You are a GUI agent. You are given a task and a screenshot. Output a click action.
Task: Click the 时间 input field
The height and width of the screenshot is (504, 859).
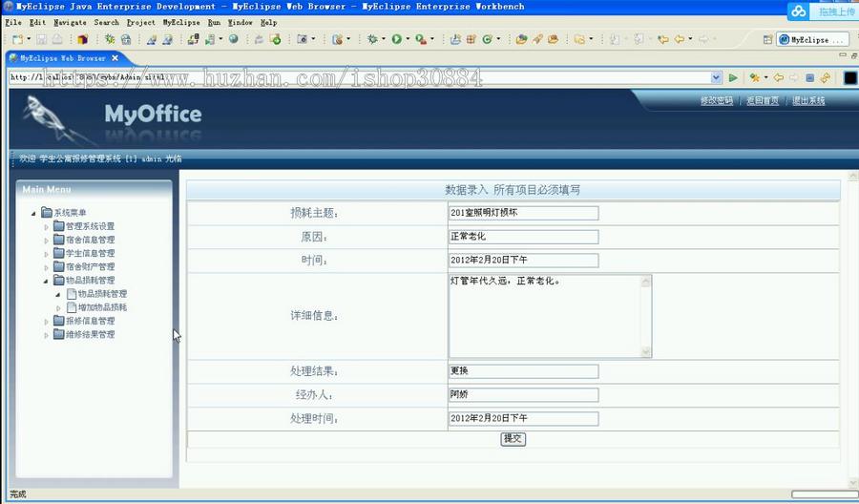[523, 261]
